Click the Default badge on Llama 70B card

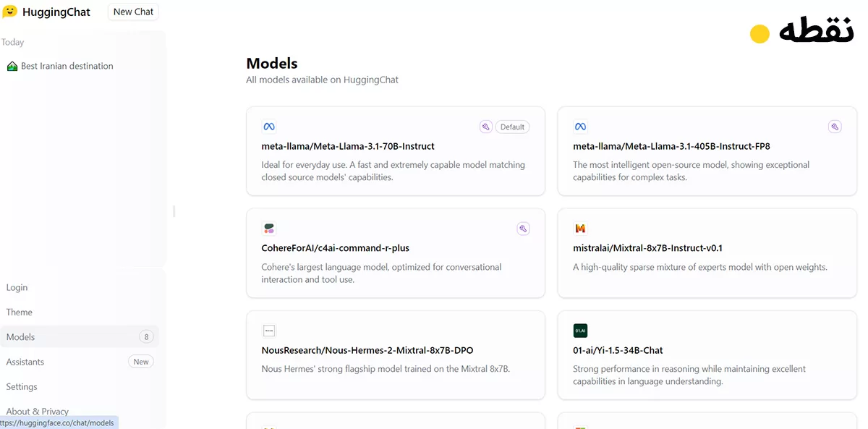click(512, 127)
